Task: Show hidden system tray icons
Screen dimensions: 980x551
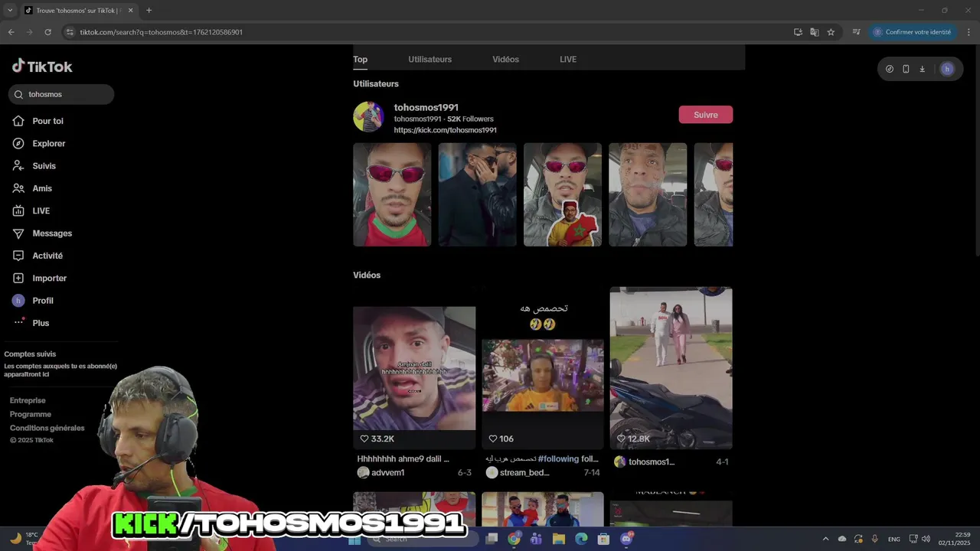Action: pyautogui.click(x=825, y=539)
